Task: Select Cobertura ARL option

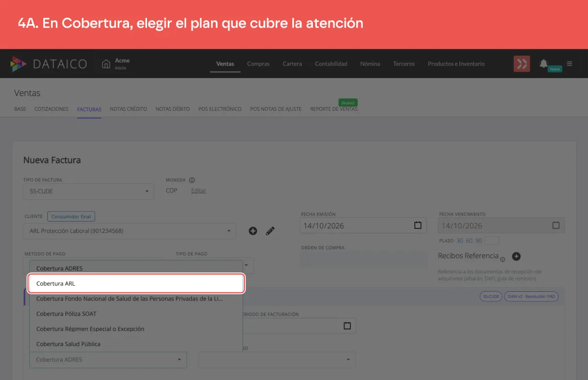Action: [x=136, y=284]
